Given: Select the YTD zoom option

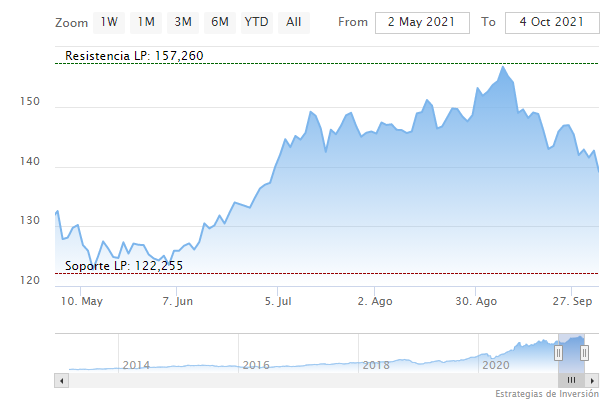Looking at the screenshot, I should tap(256, 22).
